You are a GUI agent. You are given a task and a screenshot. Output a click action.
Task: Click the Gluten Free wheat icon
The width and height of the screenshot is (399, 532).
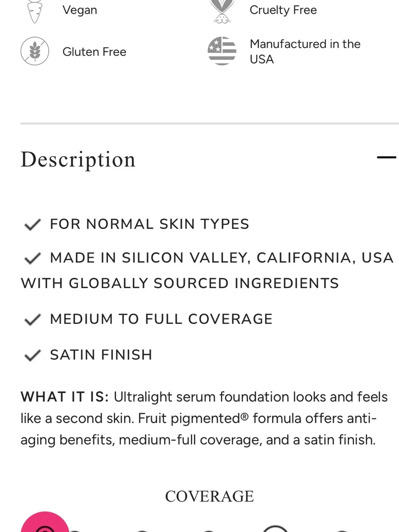tap(35, 51)
